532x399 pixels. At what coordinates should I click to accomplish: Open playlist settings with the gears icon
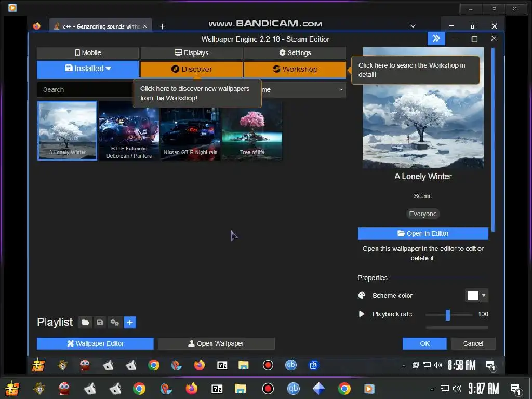[x=115, y=322]
